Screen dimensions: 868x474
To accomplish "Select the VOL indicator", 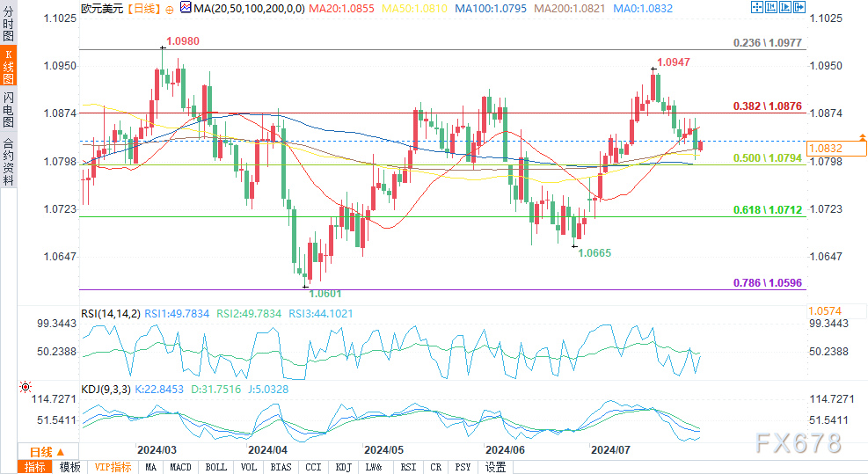I will 249,467.
